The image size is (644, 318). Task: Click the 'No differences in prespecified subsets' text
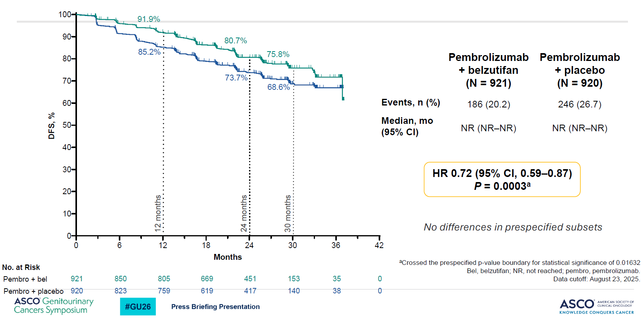coord(513,227)
